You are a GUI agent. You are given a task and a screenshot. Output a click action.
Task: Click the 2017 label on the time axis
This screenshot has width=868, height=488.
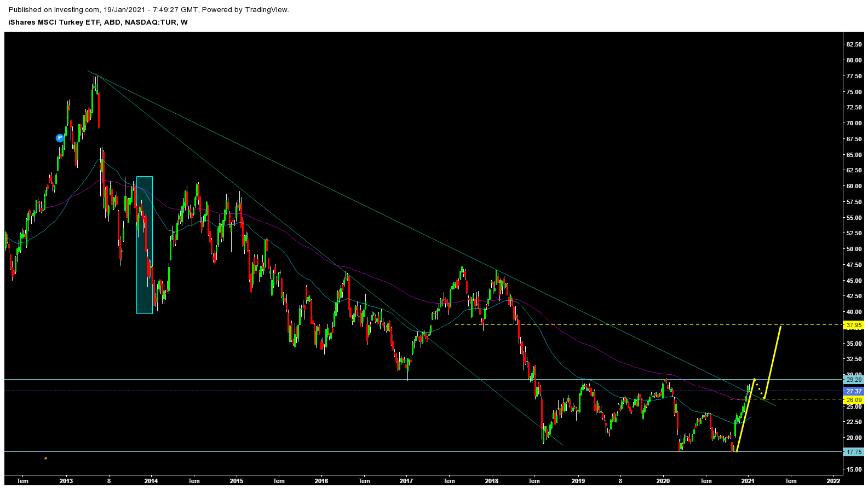(406, 481)
